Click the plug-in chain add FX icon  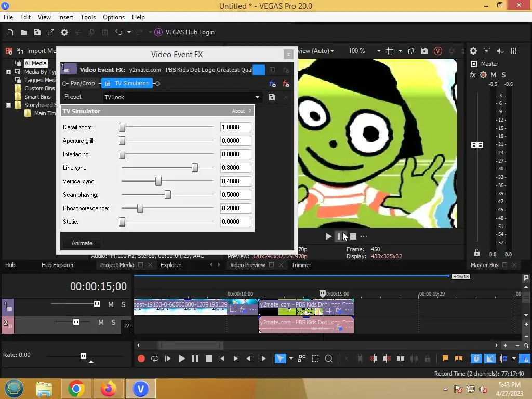point(272,84)
